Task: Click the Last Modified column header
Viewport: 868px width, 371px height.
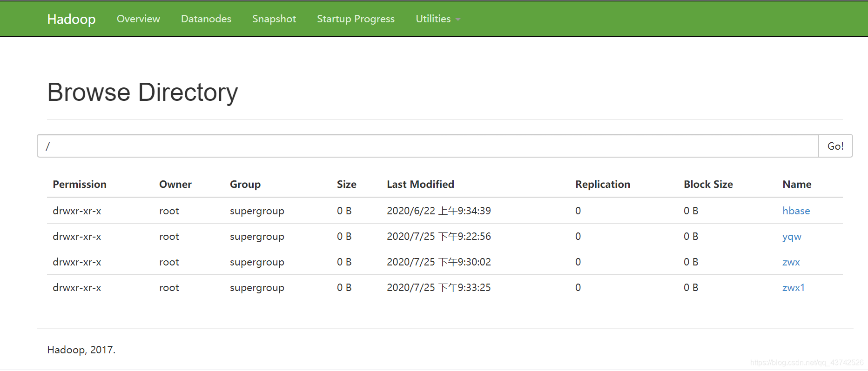Action: [420, 185]
